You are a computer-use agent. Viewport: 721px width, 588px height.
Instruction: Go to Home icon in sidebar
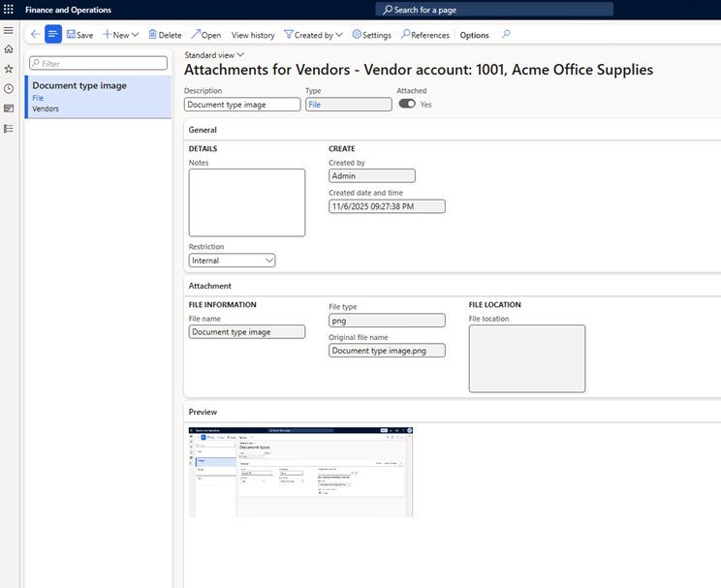coord(9,49)
